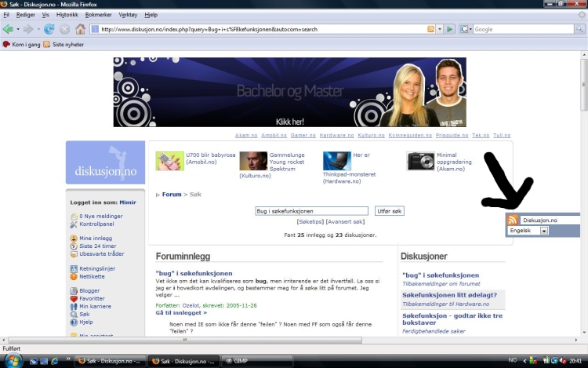Reload the page with the refresh icon
The image size is (588, 368).
coord(49,29)
